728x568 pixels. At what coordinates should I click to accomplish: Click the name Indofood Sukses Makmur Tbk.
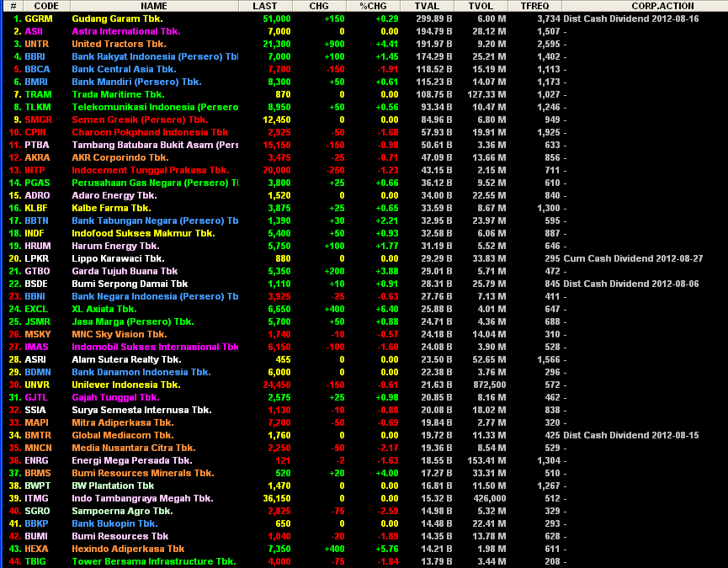coord(143,233)
